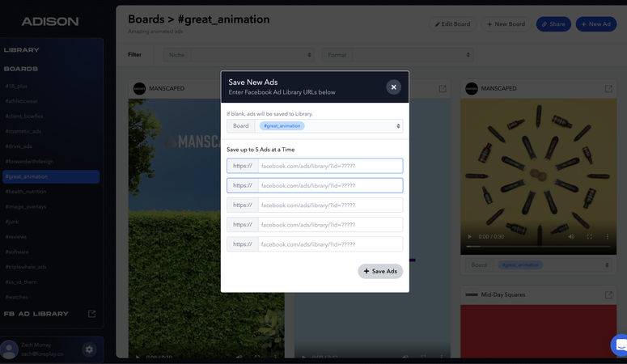Select the #cosmetic_ads board
627x364 pixels.
pyautogui.click(x=23, y=131)
